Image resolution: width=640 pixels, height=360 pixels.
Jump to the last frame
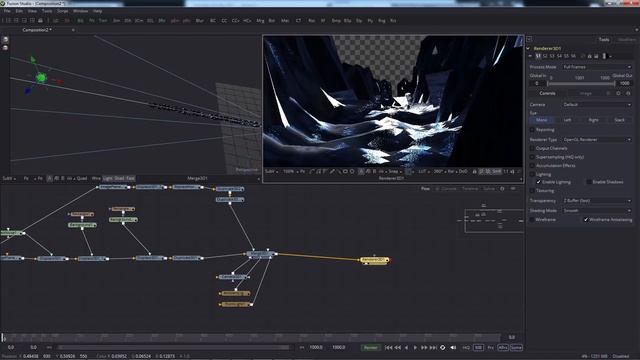433,347
